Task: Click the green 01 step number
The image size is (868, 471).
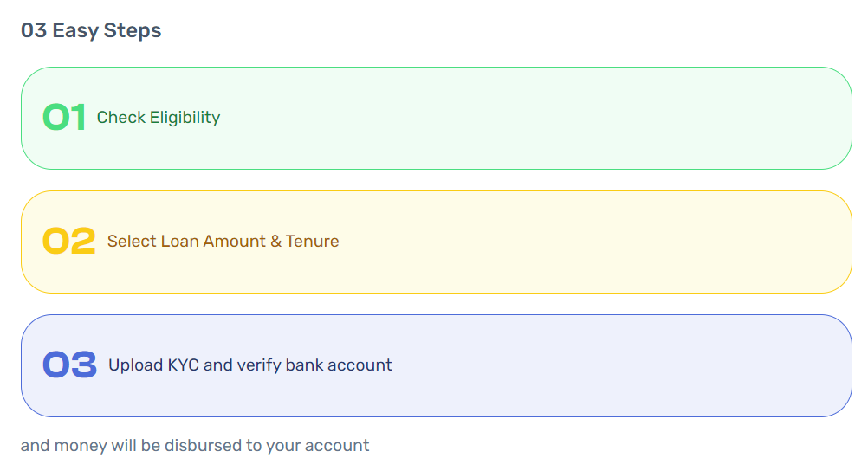Action: [64, 118]
